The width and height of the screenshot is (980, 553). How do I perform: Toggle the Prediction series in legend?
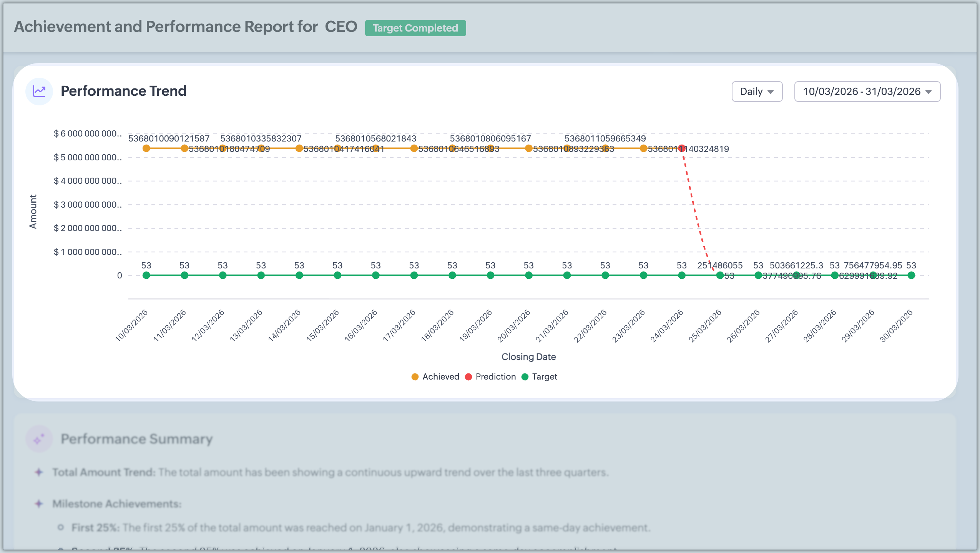(x=495, y=377)
